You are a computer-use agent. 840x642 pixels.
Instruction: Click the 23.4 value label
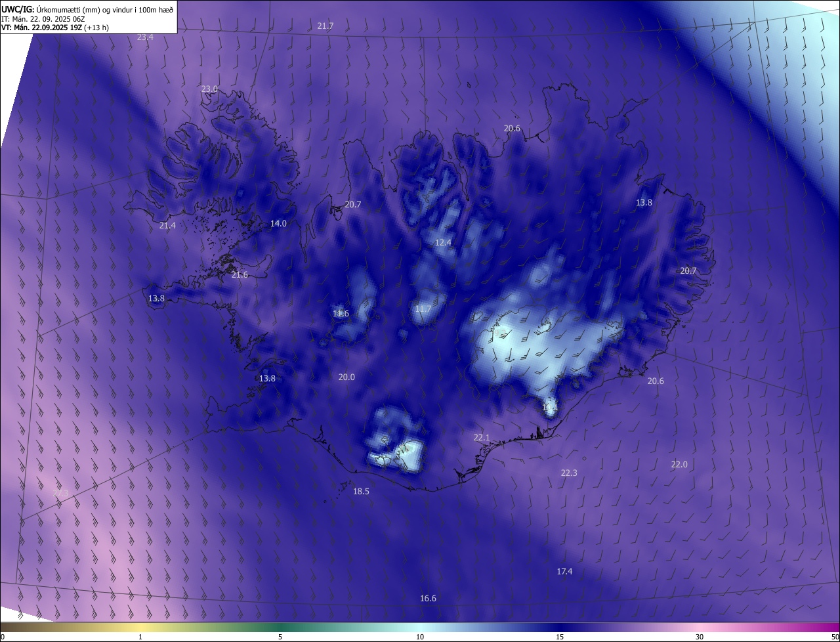click(145, 37)
